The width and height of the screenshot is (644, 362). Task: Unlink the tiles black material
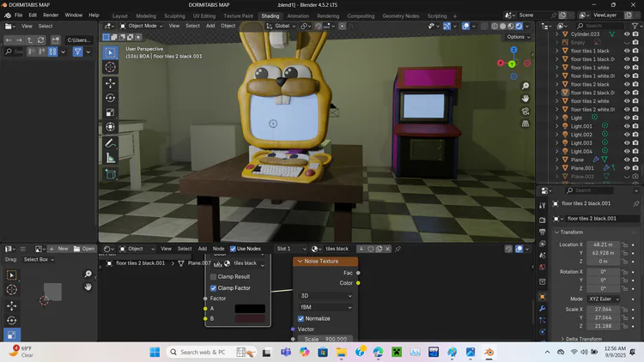pyautogui.click(x=387, y=249)
